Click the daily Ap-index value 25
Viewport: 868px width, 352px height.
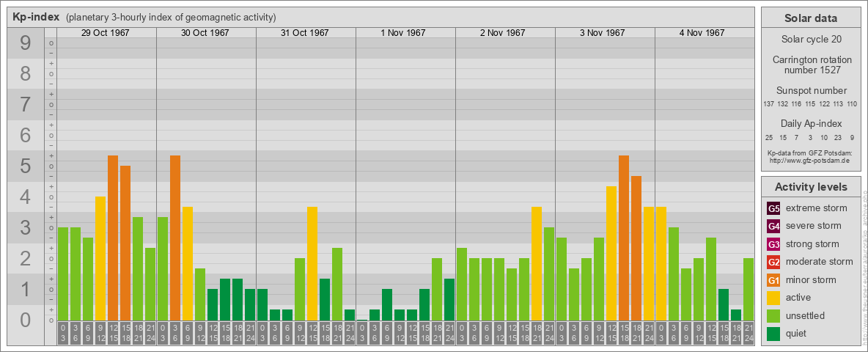point(769,137)
